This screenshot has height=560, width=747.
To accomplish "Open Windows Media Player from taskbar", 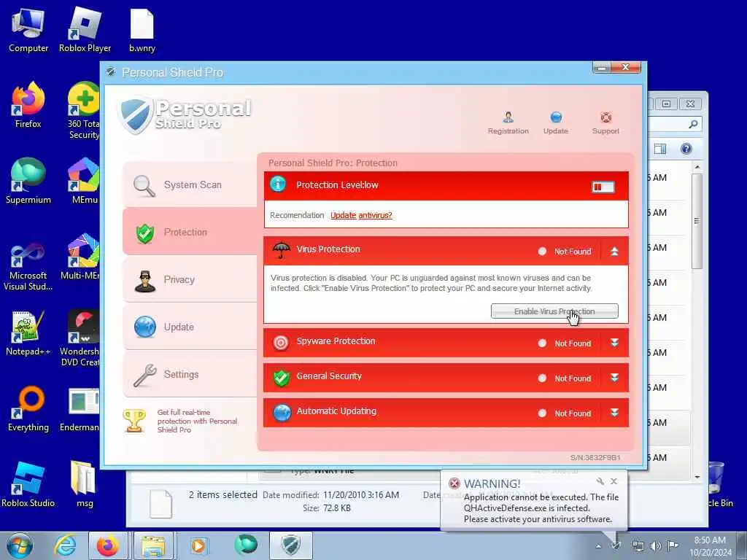I will (x=198, y=545).
